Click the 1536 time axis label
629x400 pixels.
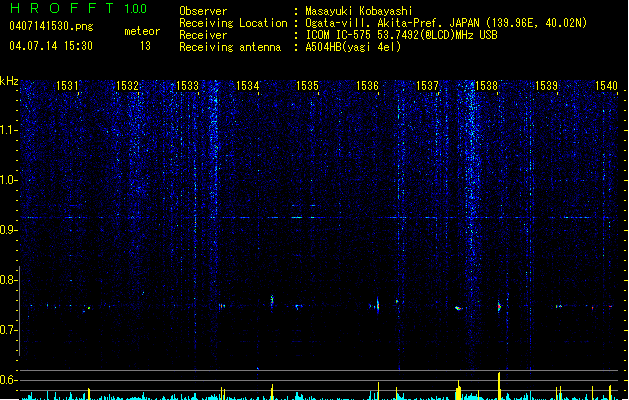[367, 86]
